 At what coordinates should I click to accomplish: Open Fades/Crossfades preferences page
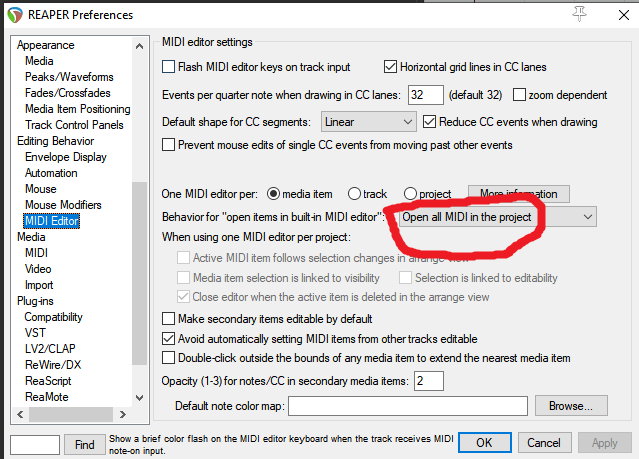[x=68, y=93]
